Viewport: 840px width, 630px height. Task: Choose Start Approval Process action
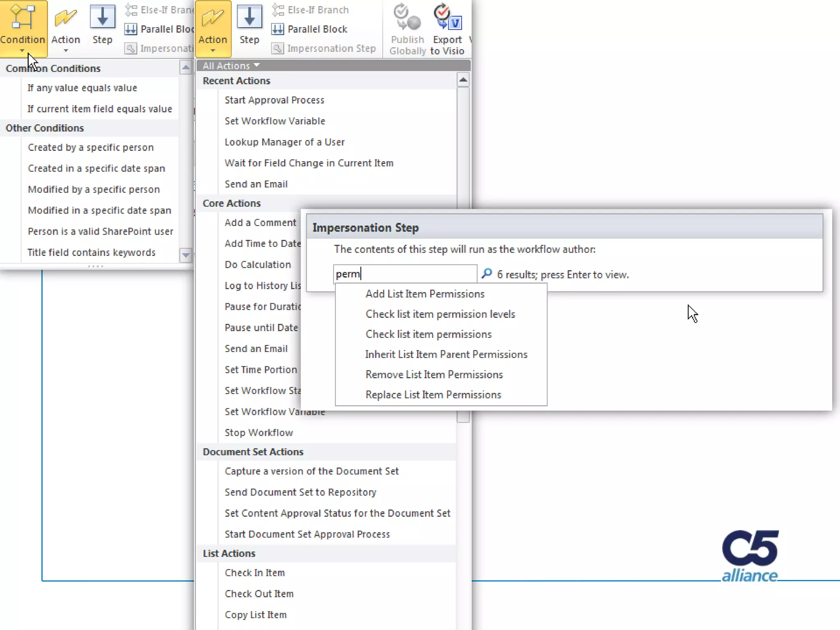(x=274, y=100)
